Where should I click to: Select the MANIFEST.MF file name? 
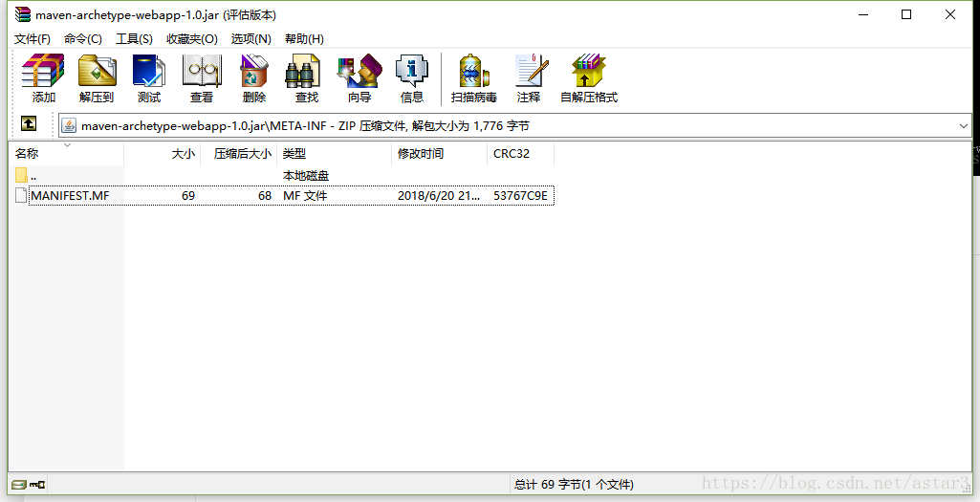tap(70, 196)
